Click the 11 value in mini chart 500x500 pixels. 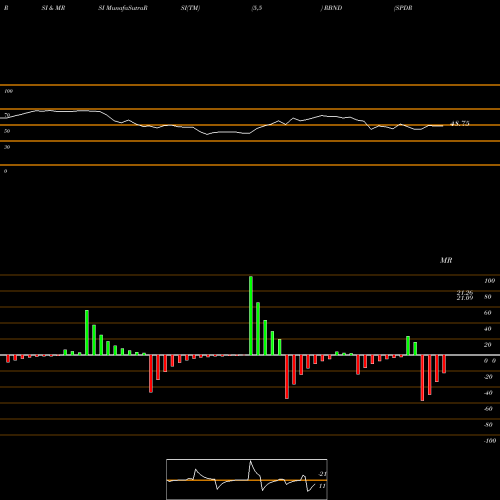pyautogui.click(x=322, y=486)
